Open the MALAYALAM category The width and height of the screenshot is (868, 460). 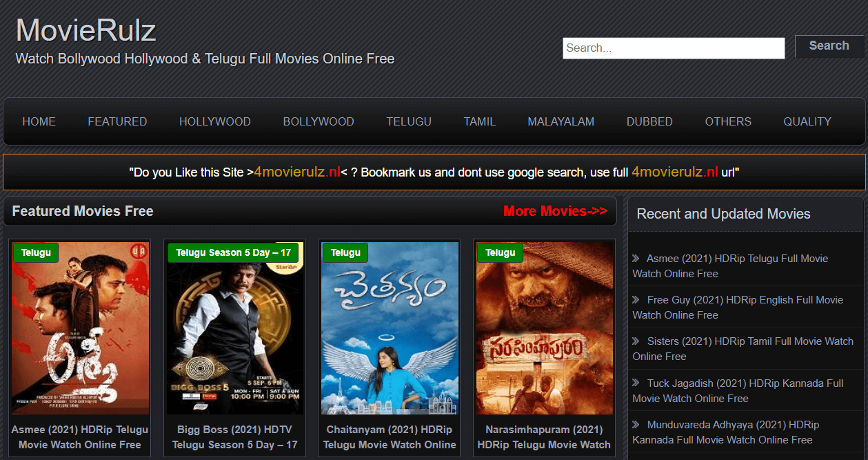tap(561, 121)
